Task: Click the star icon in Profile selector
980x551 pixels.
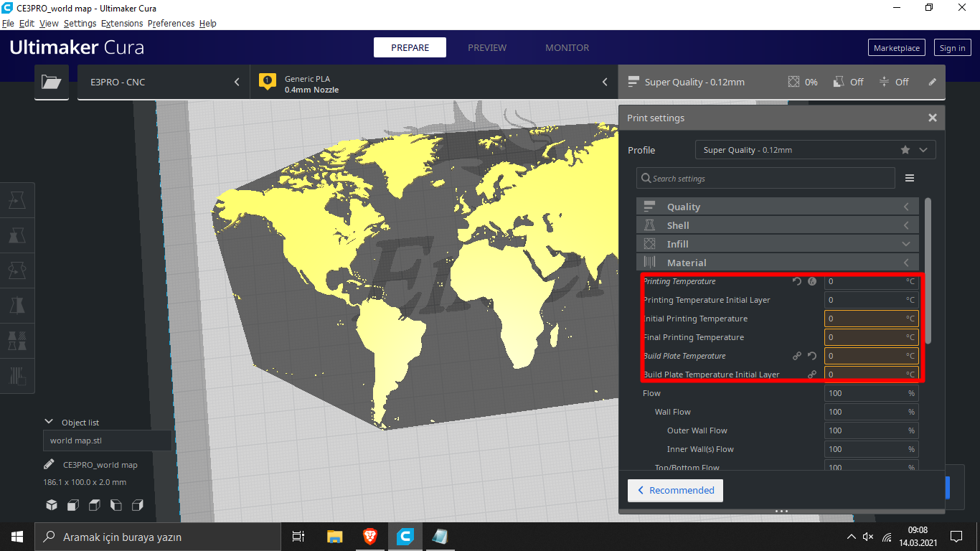Action: (905, 150)
